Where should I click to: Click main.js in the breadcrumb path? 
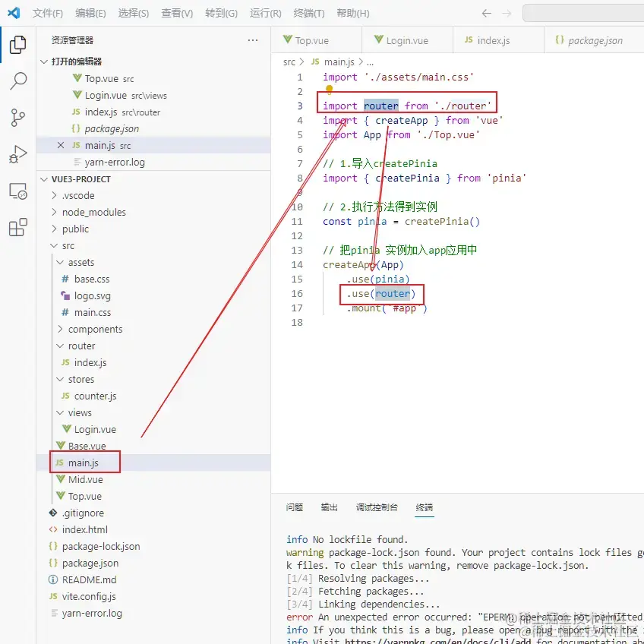pos(339,62)
